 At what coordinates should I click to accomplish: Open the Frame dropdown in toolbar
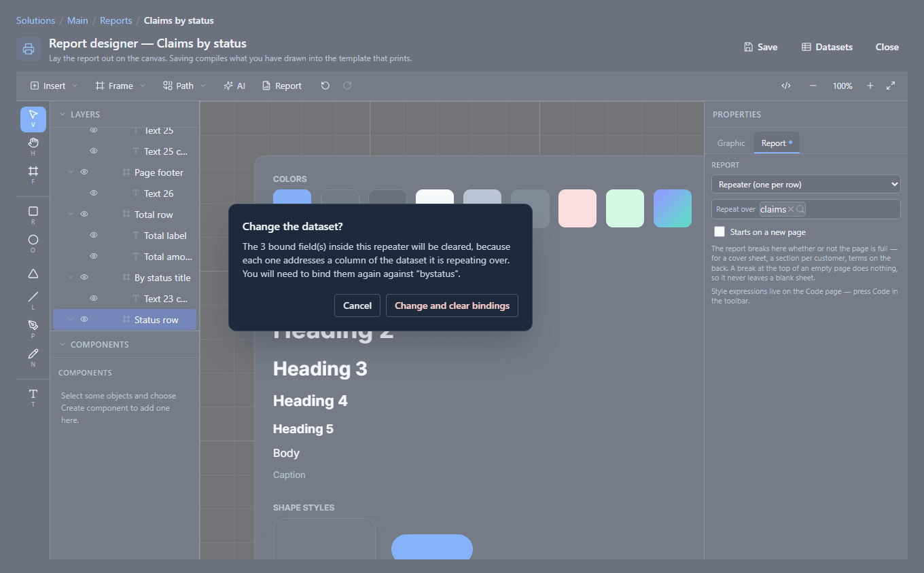coord(120,86)
